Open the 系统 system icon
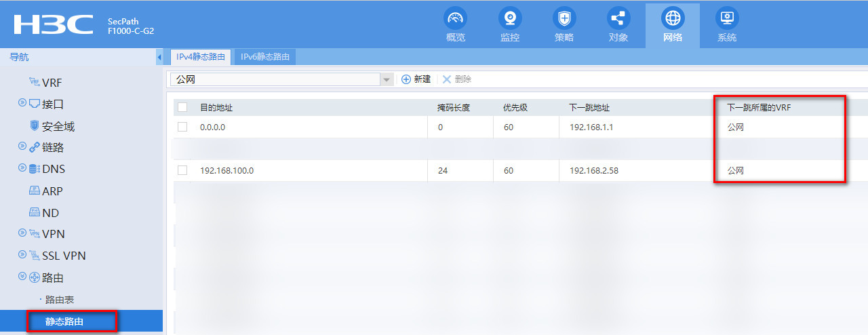868x335 pixels. coord(726,18)
